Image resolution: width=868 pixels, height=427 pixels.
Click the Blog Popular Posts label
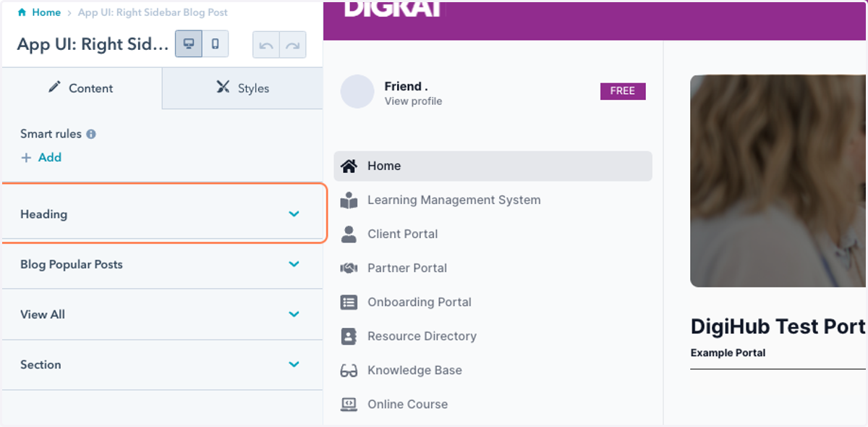(72, 264)
